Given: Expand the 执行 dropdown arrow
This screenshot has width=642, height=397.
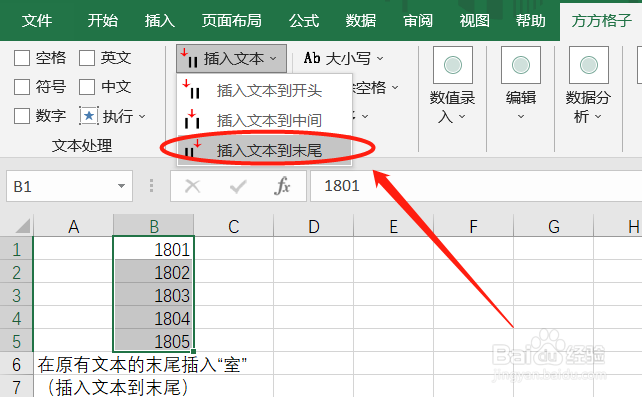Looking at the screenshot, I should 142,117.
